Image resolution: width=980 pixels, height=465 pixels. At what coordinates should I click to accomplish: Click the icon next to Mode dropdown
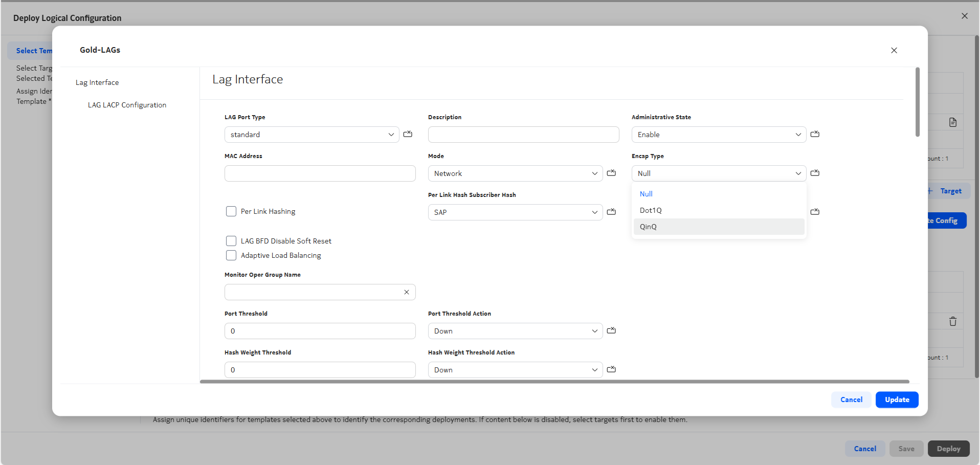point(611,173)
